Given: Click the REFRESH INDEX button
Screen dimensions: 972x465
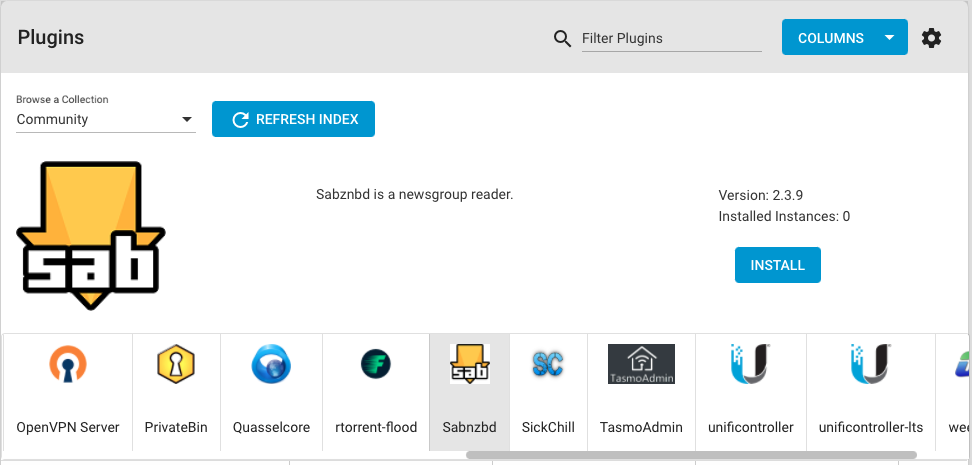Looking at the screenshot, I should tap(293, 119).
